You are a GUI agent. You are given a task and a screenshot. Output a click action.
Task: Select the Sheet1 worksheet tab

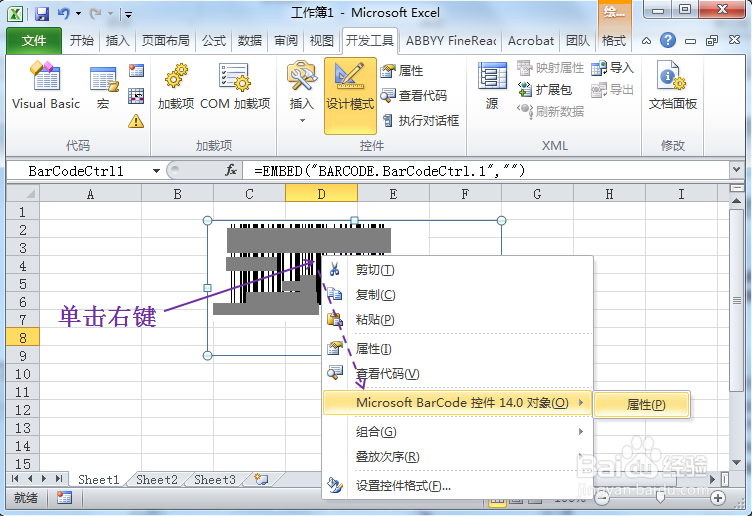tap(99, 480)
